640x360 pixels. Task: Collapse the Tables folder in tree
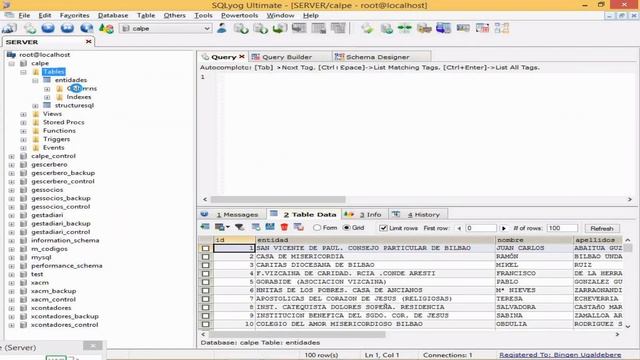pyautogui.click(x=23, y=72)
